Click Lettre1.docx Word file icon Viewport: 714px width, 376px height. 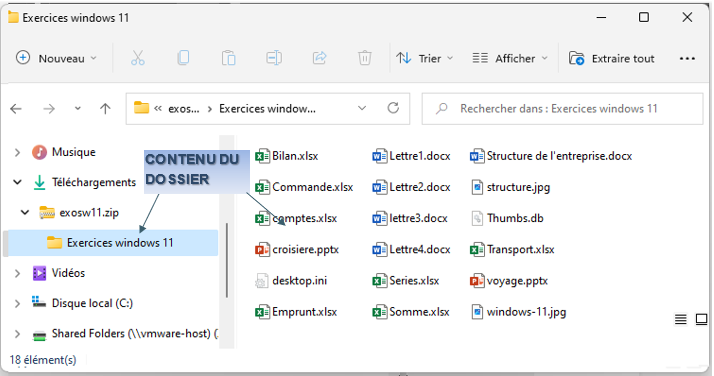(x=379, y=156)
